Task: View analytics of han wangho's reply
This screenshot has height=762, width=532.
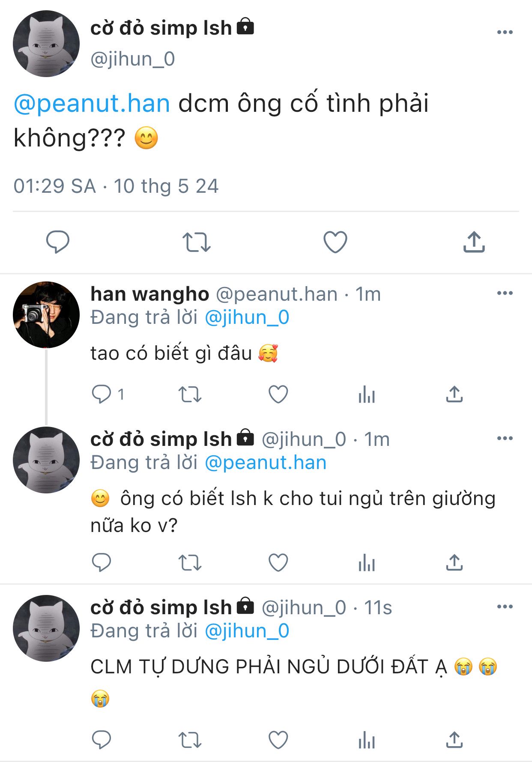Action: (x=367, y=394)
